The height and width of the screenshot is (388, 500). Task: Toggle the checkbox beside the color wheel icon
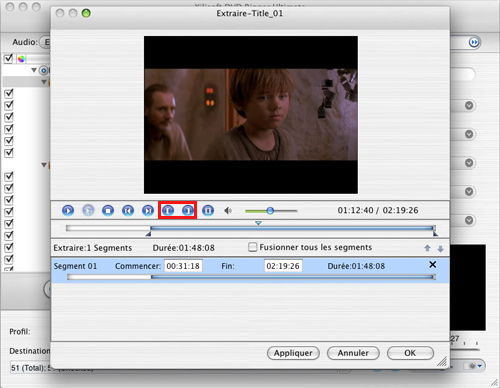click(x=8, y=59)
